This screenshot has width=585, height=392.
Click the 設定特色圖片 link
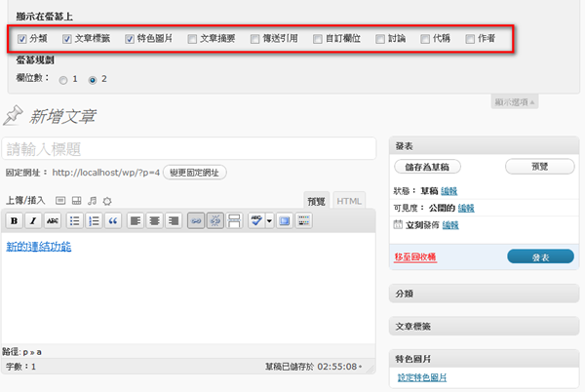click(422, 377)
